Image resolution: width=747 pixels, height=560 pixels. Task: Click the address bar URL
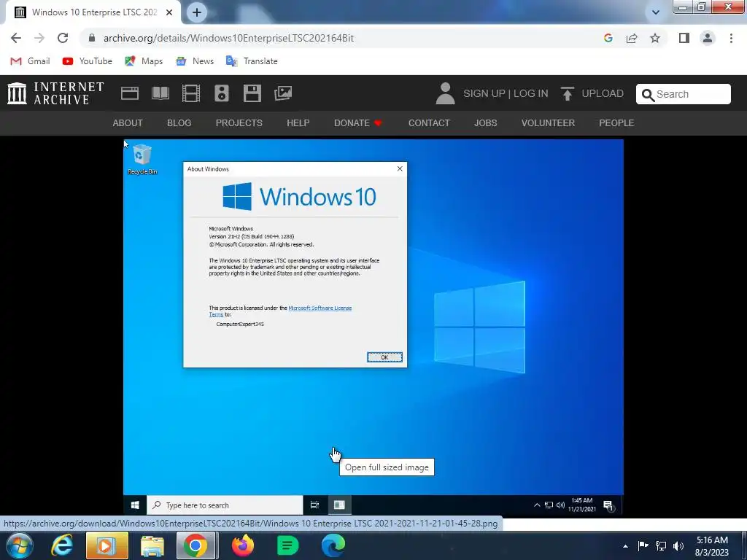pyautogui.click(x=228, y=38)
